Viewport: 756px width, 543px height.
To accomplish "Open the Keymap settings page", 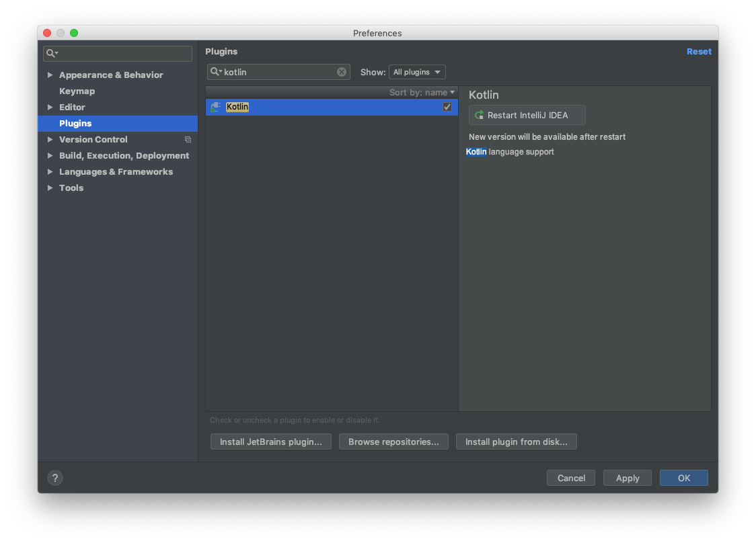I will coord(77,91).
